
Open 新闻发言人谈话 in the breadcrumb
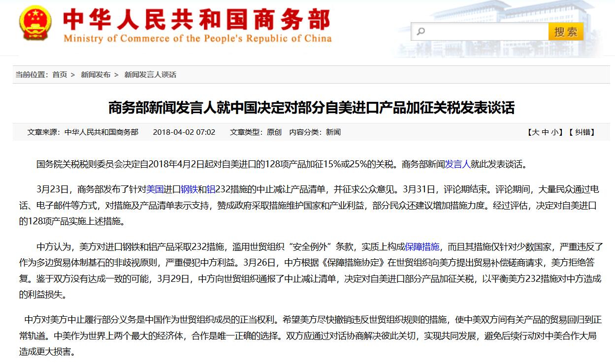click(150, 75)
